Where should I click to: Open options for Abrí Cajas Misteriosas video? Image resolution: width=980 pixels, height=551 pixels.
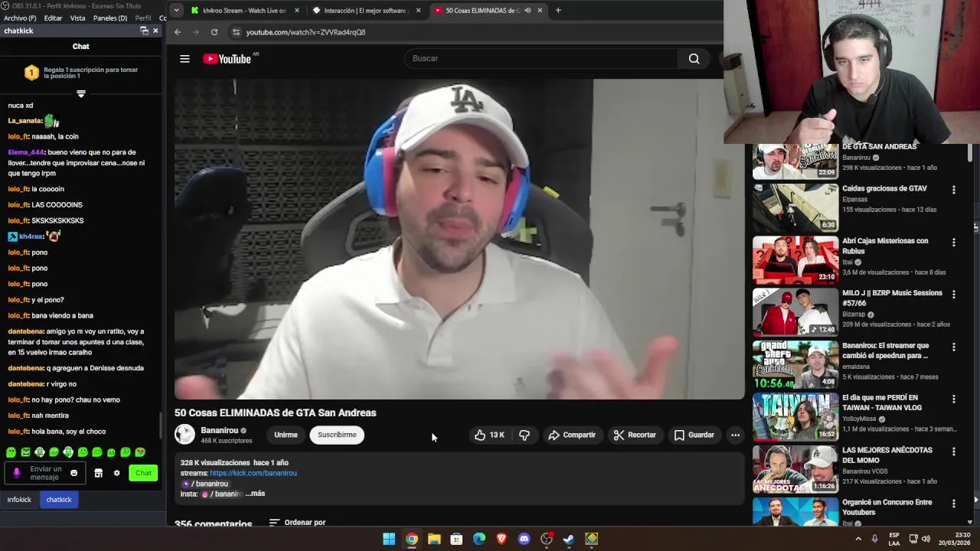[953, 243]
